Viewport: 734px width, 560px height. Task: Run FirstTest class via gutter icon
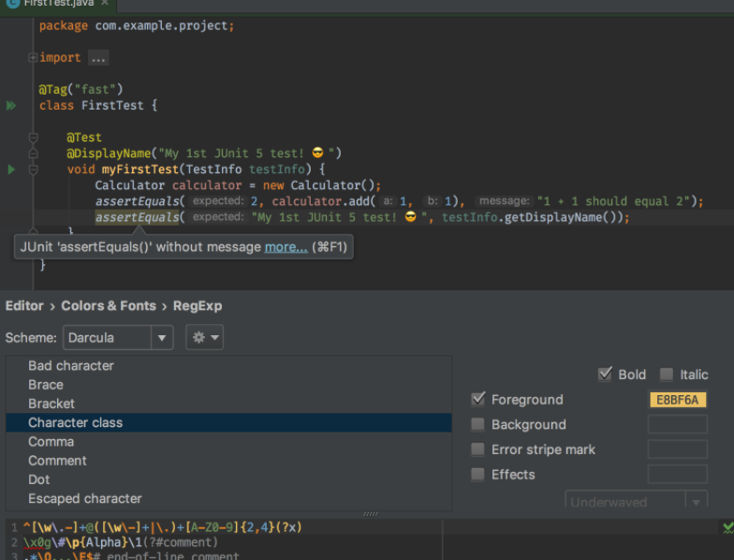11,106
